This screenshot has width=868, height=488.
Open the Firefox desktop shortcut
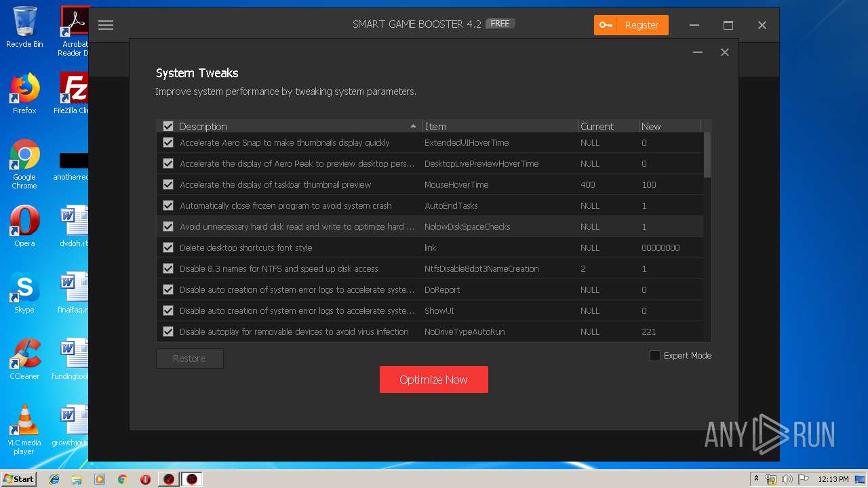coord(24,94)
